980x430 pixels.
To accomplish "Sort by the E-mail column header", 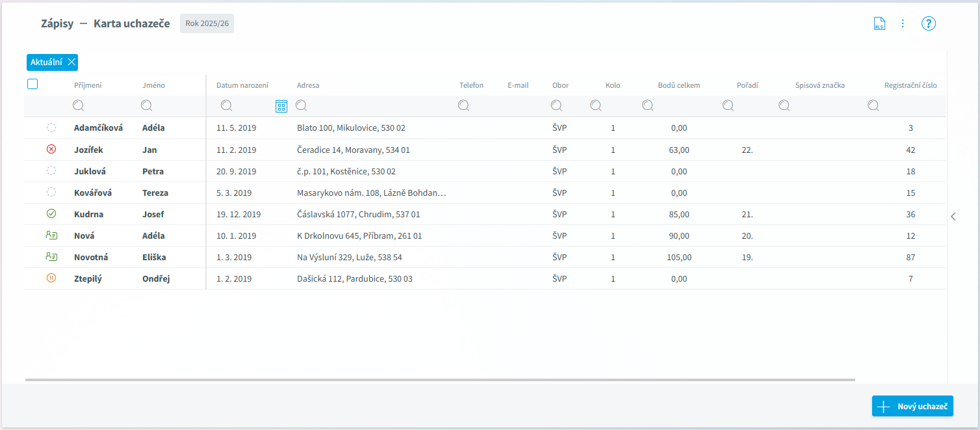I will (518, 85).
